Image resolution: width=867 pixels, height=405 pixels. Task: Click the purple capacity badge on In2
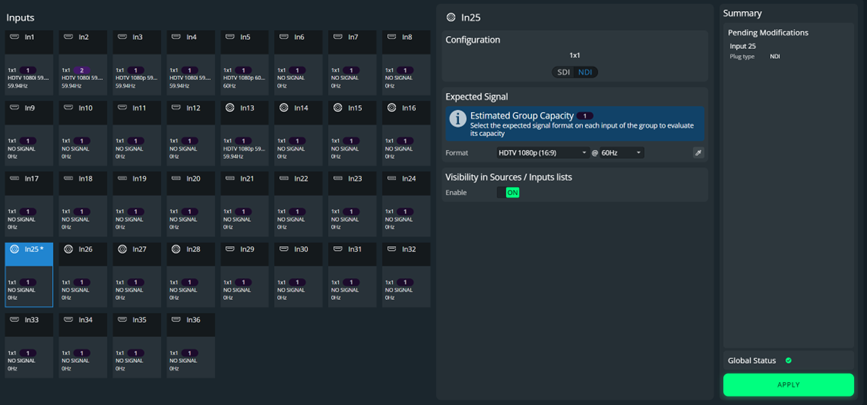pyautogui.click(x=82, y=71)
